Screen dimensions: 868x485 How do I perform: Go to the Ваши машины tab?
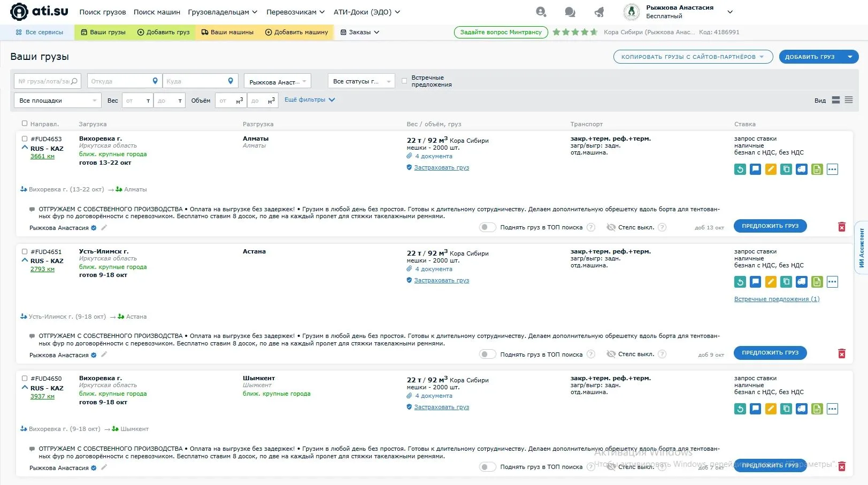(227, 32)
